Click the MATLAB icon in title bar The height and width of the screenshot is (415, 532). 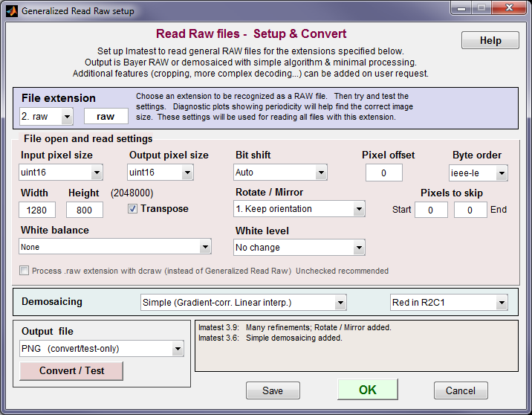[x=12, y=11]
